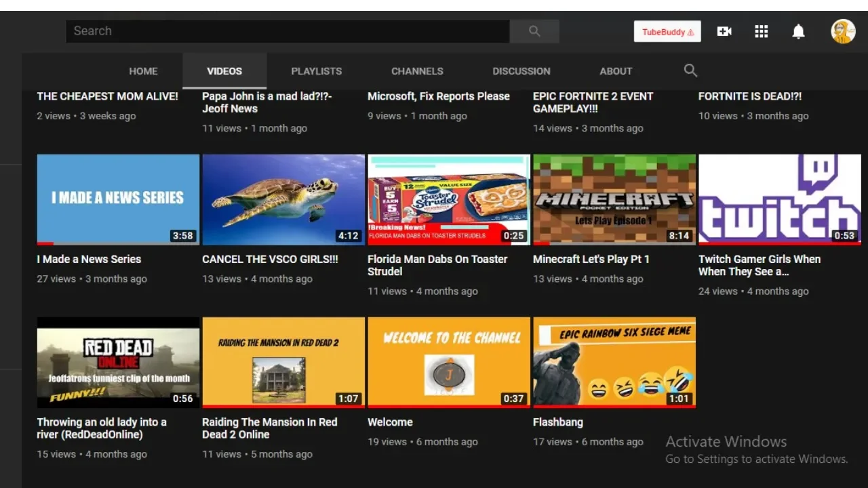The width and height of the screenshot is (868, 488).
Task: Open the PLAYLISTS tab
Action: 316,71
